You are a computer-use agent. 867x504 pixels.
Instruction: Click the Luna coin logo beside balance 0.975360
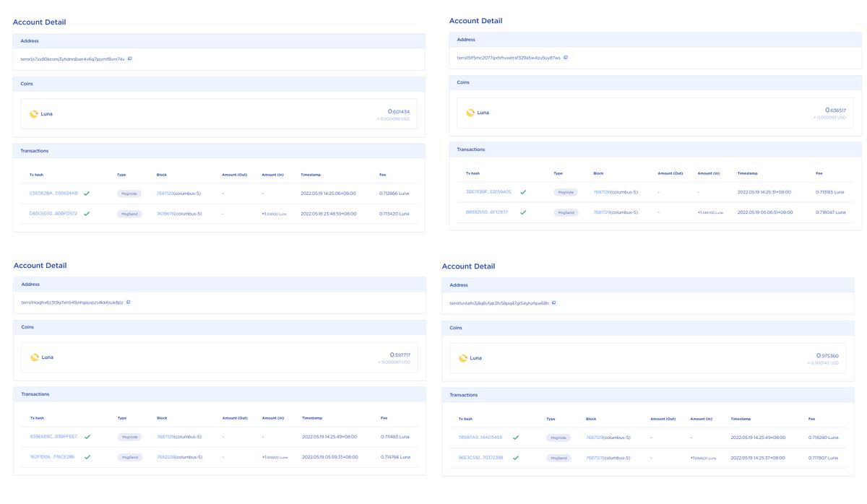(463, 358)
